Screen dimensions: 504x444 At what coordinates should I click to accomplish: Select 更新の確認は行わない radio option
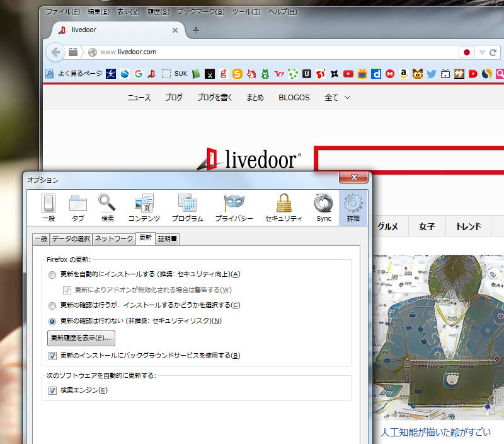pos(52,322)
